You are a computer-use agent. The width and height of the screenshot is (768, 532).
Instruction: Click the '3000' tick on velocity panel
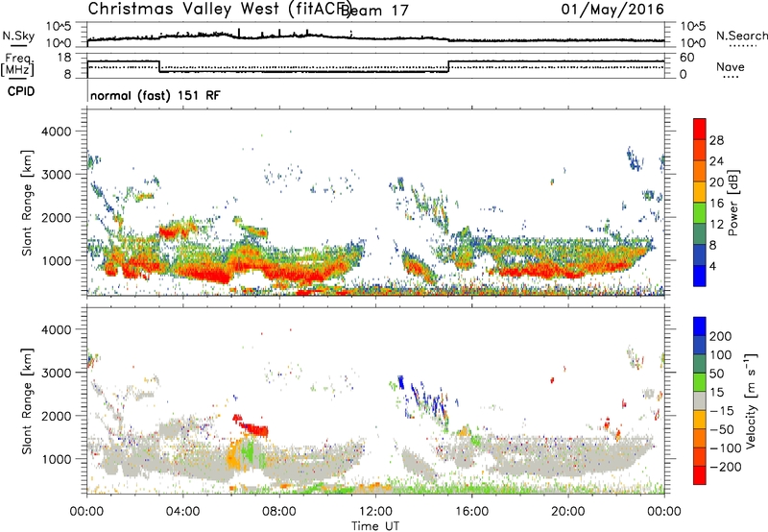pos(56,373)
